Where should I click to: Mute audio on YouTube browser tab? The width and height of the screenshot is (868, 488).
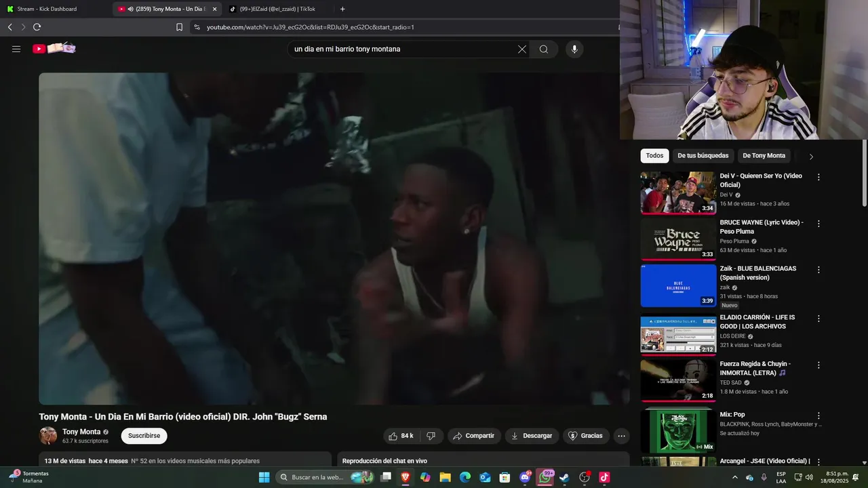pyautogui.click(x=130, y=9)
